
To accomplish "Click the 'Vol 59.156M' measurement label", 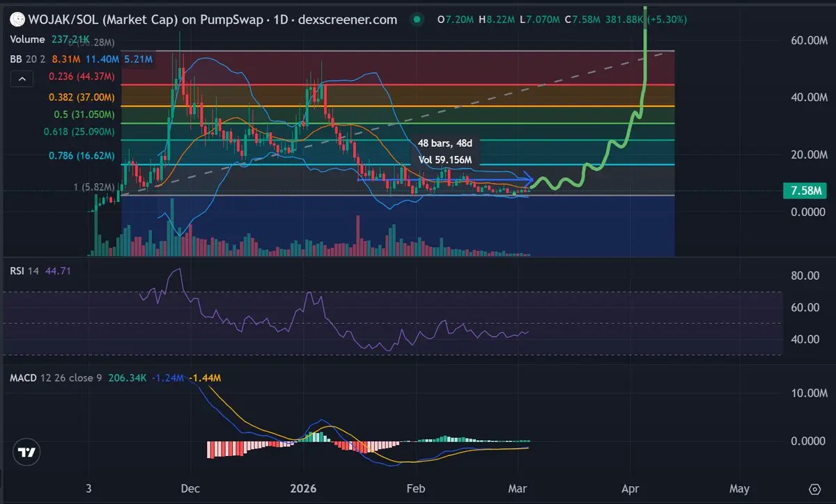I will tap(446, 159).
